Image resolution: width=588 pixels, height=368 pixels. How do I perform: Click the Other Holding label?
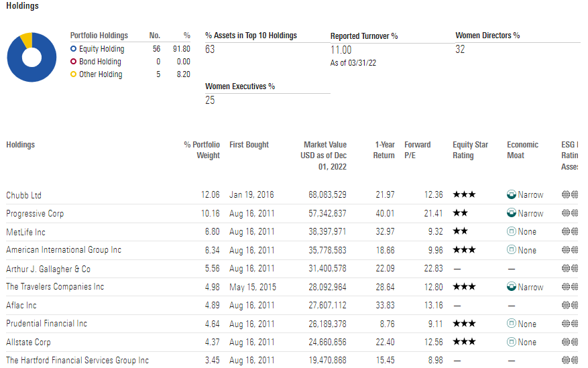[101, 74]
